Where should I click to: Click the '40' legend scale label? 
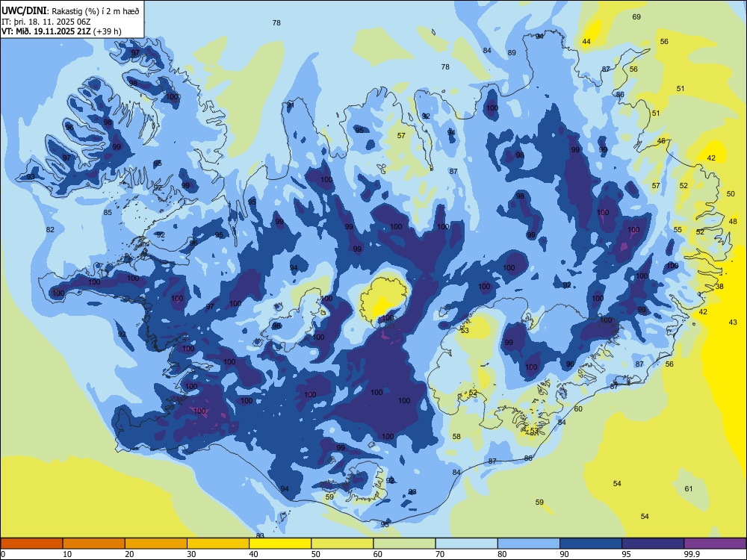pos(253,554)
